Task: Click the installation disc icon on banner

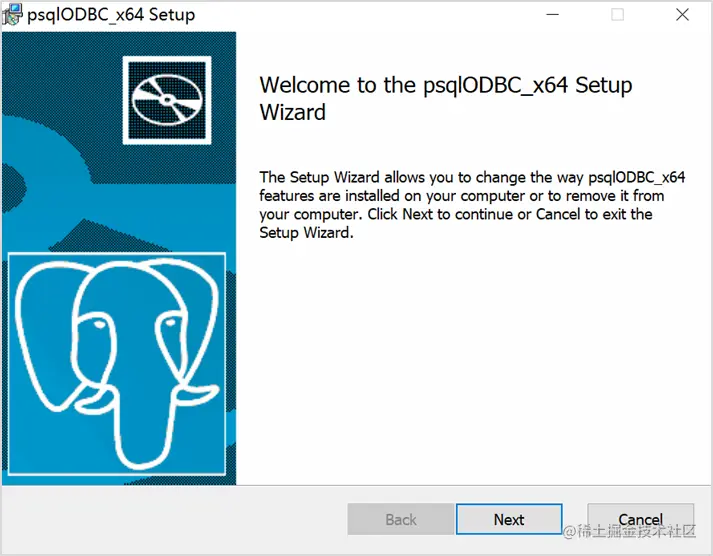Action: point(167,100)
